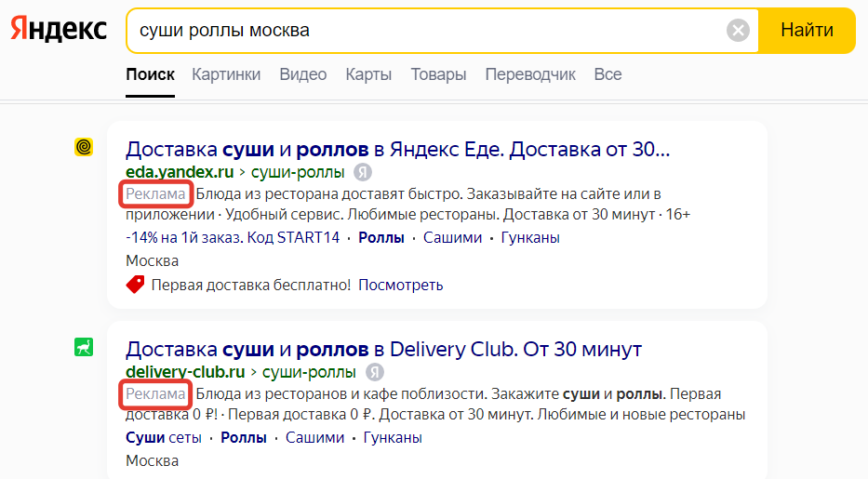The image size is (868, 479).
Task: Open the Яндекс Еда ad title link
Action: pos(397,149)
